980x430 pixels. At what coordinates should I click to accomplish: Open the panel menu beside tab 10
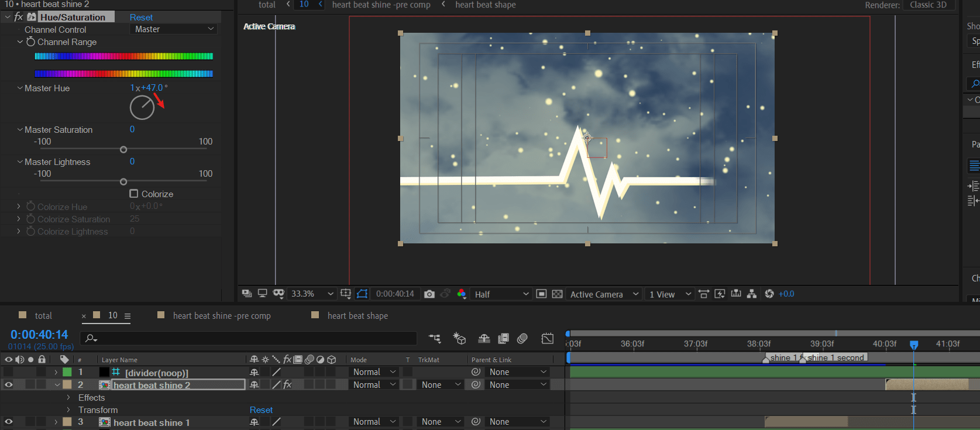(x=128, y=316)
